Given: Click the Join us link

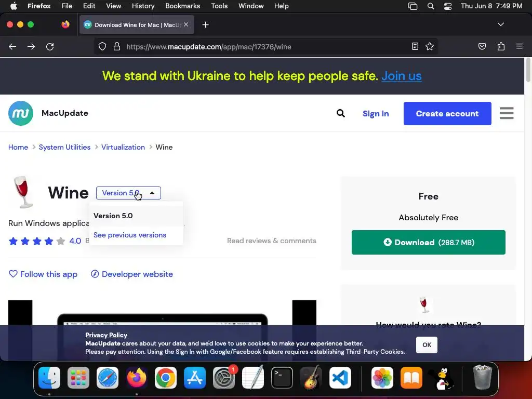Looking at the screenshot, I should (402, 76).
